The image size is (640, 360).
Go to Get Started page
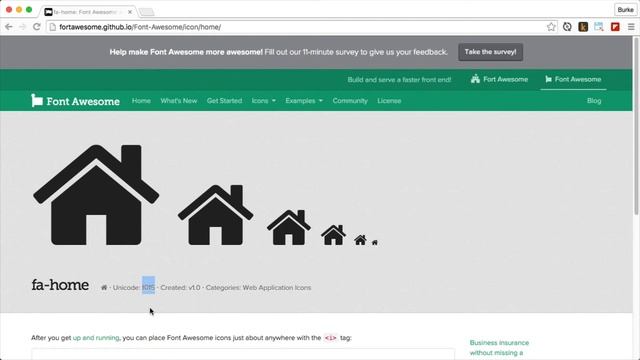pos(224,101)
